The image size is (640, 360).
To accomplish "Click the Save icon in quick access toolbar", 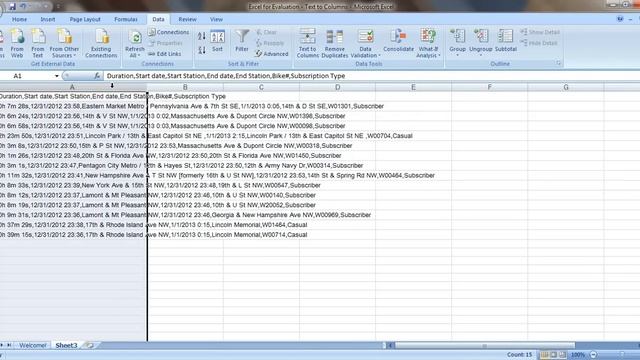I will tap(12, 7).
